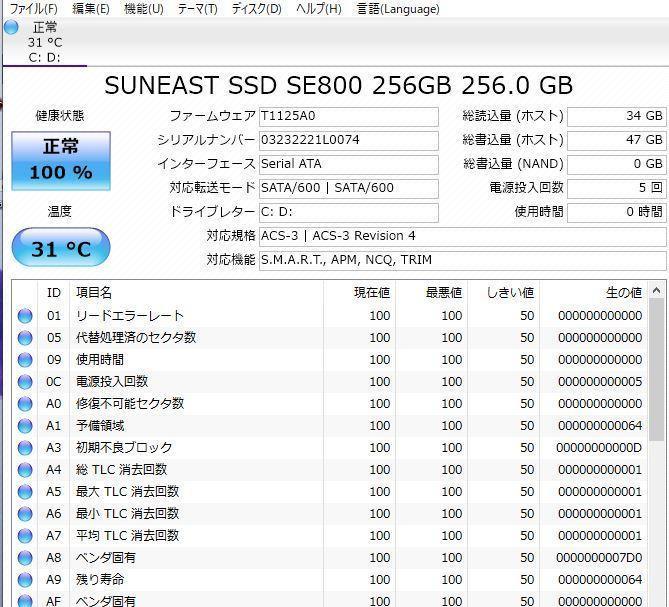
Task: Select the 電源投入回数 attribute row name
Action: [x=112, y=381]
